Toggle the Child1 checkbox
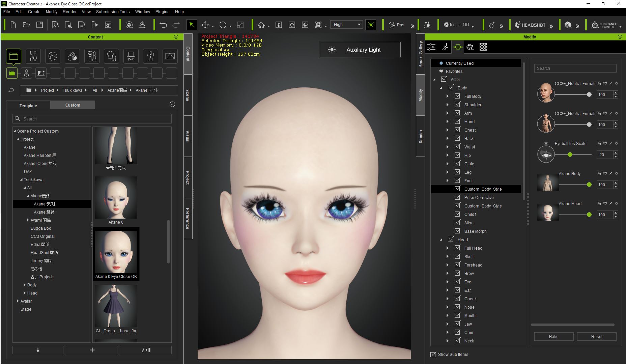This screenshot has height=364, width=626. coord(457,214)
